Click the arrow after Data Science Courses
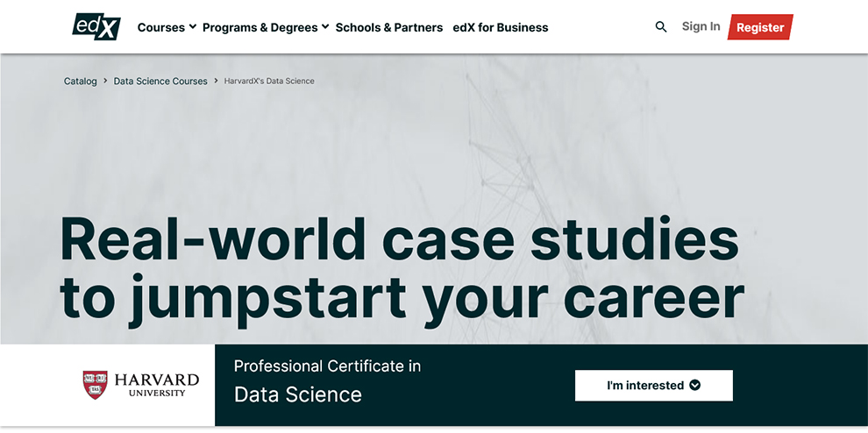 [x=216, y=81]
